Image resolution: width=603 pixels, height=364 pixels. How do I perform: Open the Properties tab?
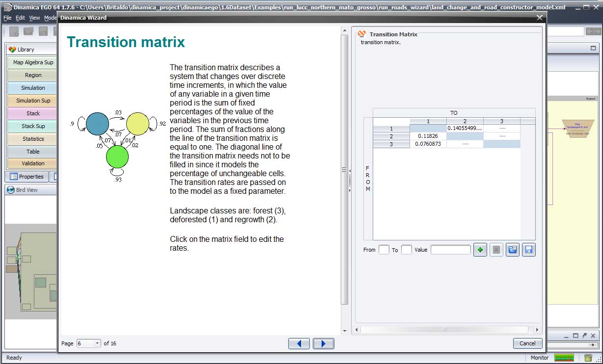(x=27, y=177)
